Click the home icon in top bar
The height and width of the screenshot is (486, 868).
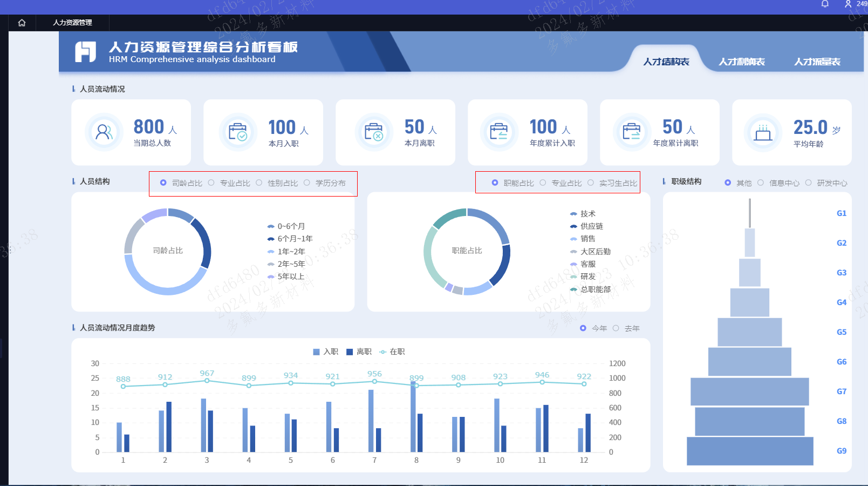(x=22, y=23)
